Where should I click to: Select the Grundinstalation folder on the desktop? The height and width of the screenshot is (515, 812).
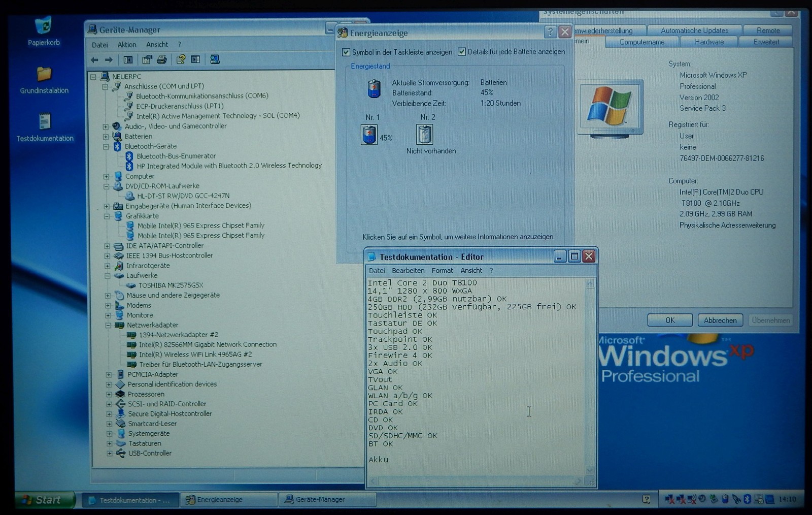pos(44,80)
